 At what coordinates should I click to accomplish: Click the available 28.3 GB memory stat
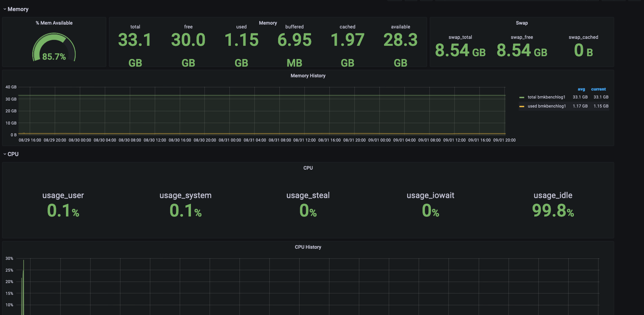click(x=400, y=40)
